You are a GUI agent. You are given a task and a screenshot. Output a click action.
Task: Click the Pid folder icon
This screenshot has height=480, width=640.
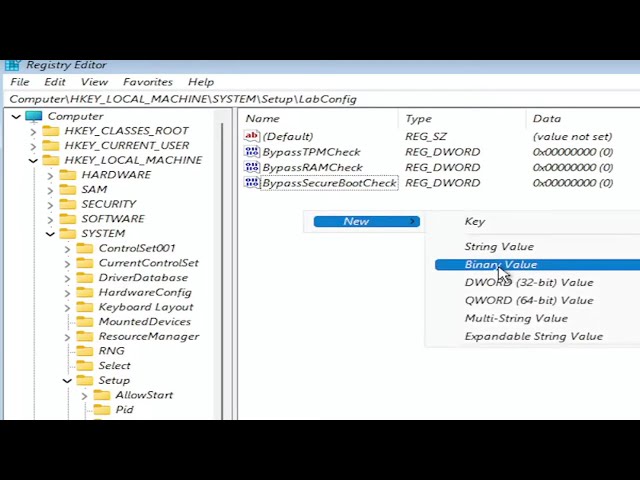pos(102,410)
